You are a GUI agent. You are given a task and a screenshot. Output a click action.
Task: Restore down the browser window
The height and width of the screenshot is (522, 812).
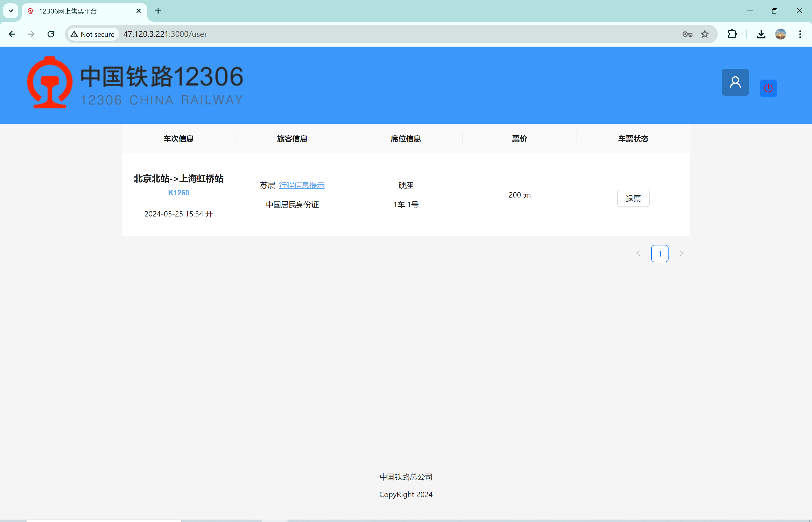[x=775, y=11]
